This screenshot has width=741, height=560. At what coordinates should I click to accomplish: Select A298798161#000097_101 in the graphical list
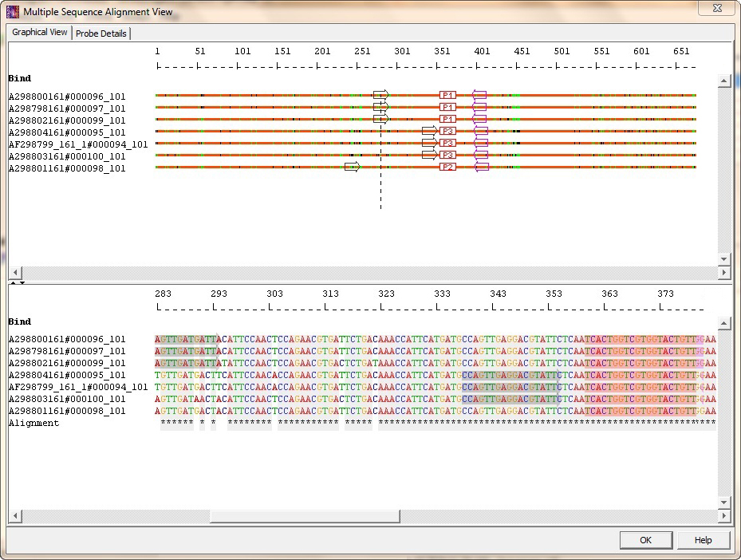click(x=67, y=108)
